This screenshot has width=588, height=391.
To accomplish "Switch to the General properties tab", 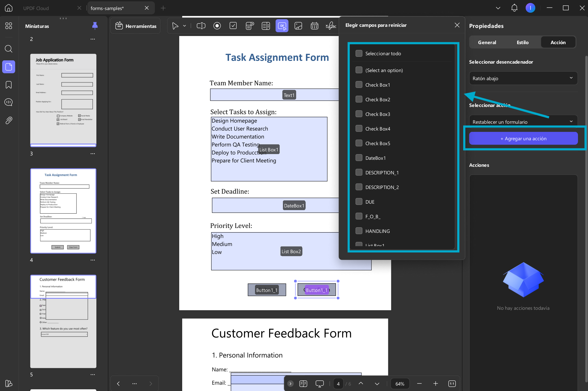I will coord(487,42).
